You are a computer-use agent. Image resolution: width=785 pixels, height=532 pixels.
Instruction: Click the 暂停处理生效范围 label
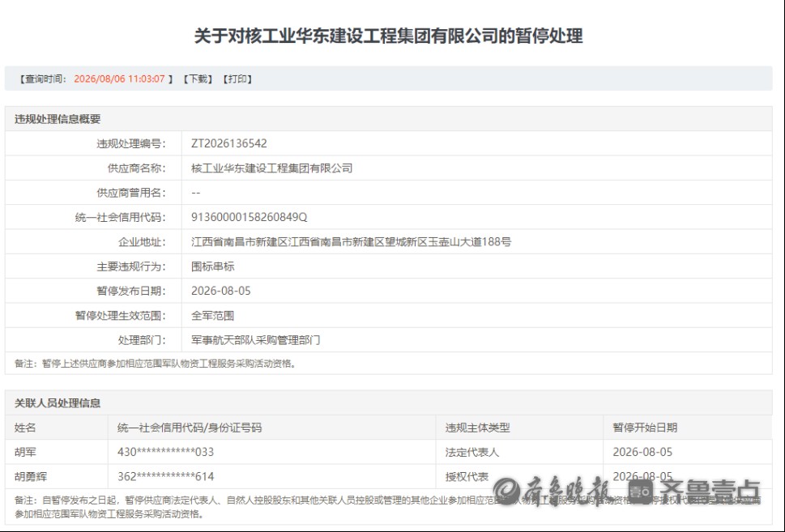point(120,315)
